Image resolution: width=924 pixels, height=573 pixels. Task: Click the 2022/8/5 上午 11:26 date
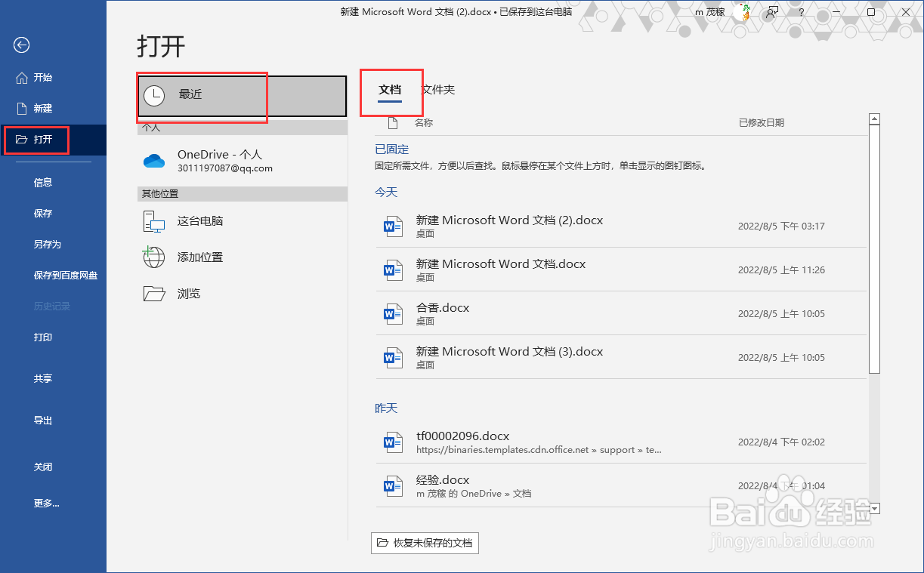(781, 270)
